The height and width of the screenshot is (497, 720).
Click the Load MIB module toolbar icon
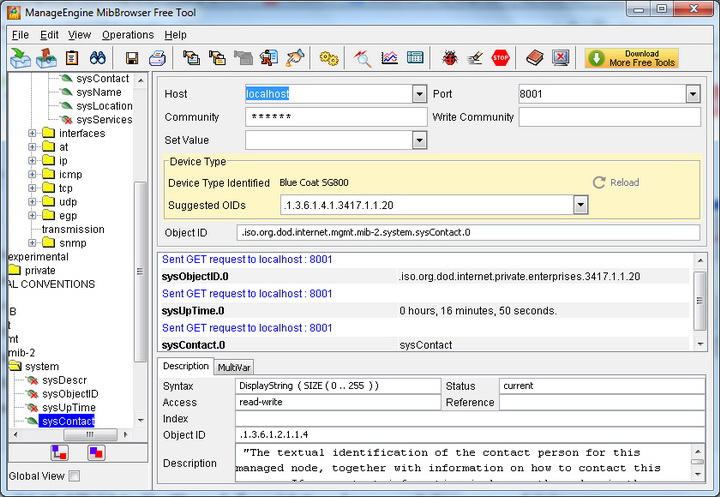pos(20,58)
